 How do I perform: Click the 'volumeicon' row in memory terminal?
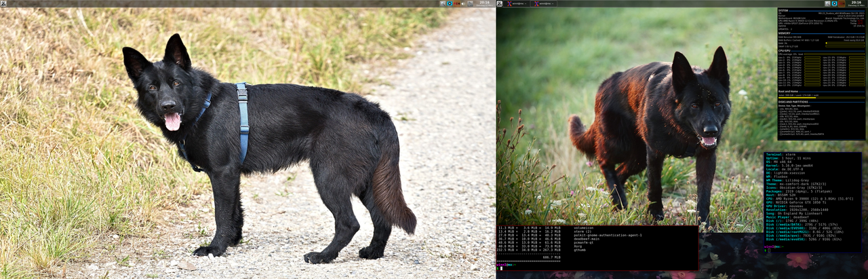pos(545,227)
